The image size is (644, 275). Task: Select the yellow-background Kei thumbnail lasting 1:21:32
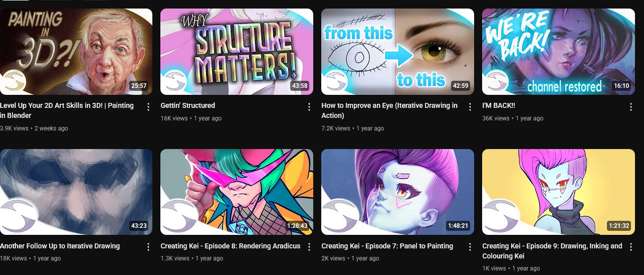[x=558, y=192]
